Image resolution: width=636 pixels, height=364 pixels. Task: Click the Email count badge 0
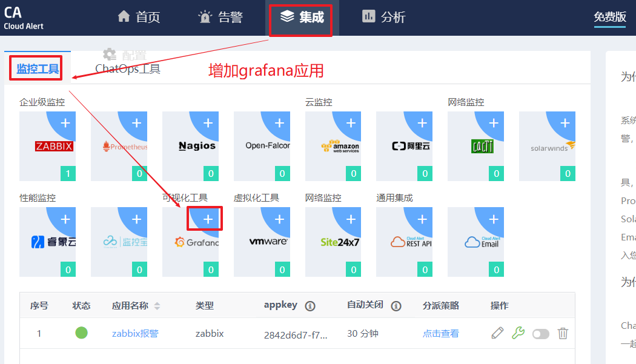(x=497, y=270)
